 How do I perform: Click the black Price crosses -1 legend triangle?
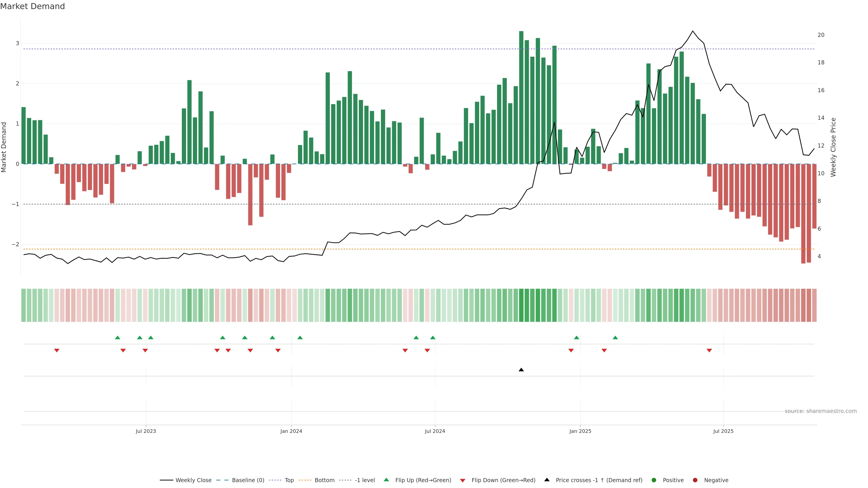pyautogui.click(x=547, y=480)
